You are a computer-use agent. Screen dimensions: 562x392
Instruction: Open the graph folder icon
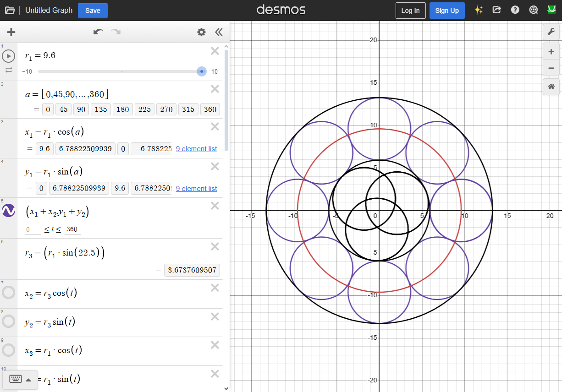[x=10, y=10]
